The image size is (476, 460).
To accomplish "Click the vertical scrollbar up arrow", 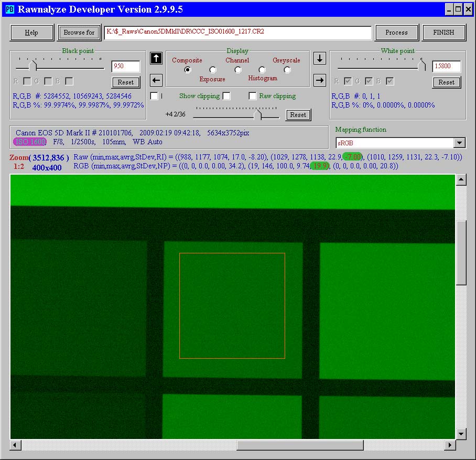I will (461, 180).
